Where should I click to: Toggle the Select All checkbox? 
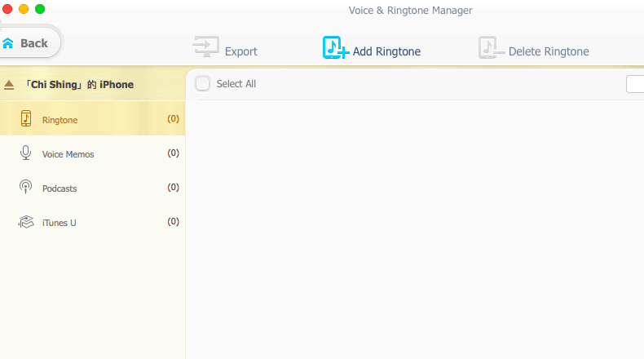(203, 83)
